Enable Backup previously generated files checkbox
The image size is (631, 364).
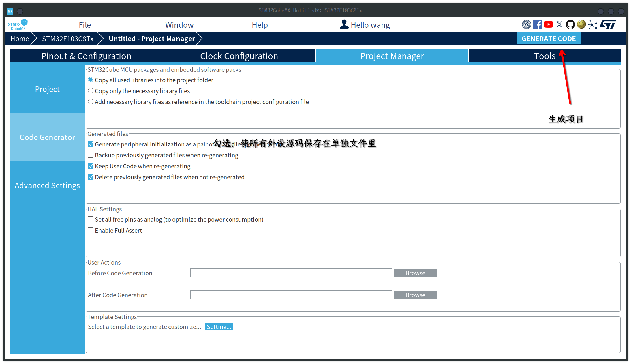click(x=91, y=155)
